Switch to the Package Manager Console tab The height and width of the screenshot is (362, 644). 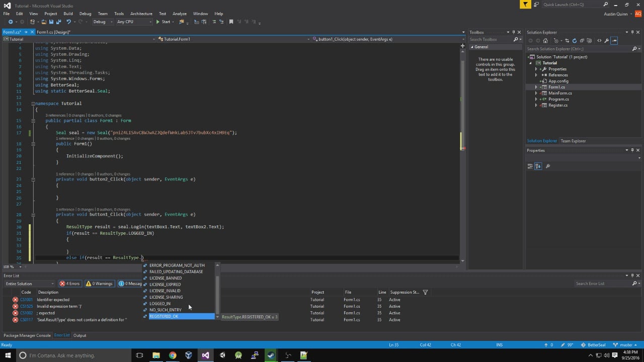pyautogui.click(x=27, y=335)
